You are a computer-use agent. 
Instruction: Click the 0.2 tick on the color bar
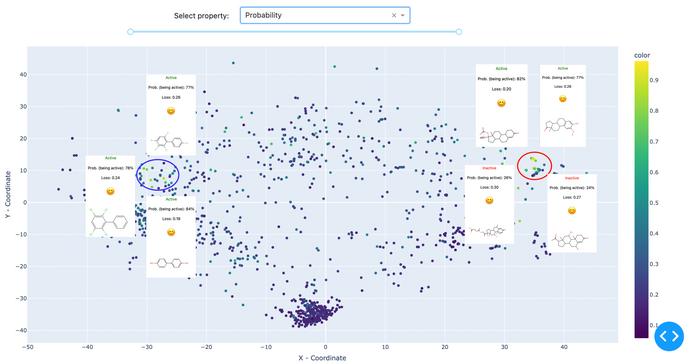click(654, 295)
